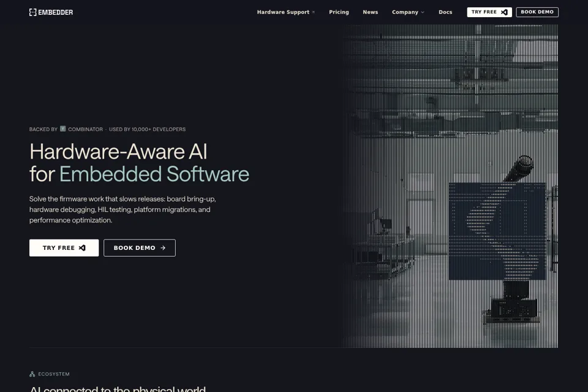
Task: Click the 'USED BY 10,000+ DEVELOPERS' text
Action: click(x=147, y=129)
